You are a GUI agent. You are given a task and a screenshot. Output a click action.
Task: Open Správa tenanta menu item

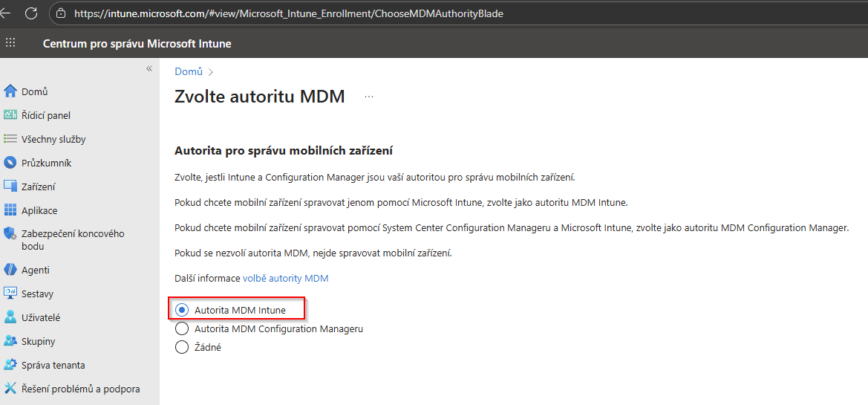[53, 365]
